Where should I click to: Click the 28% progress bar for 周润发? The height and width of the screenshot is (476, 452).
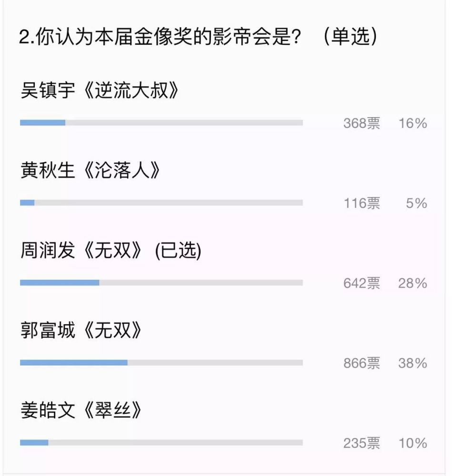[x=161, y=283]
